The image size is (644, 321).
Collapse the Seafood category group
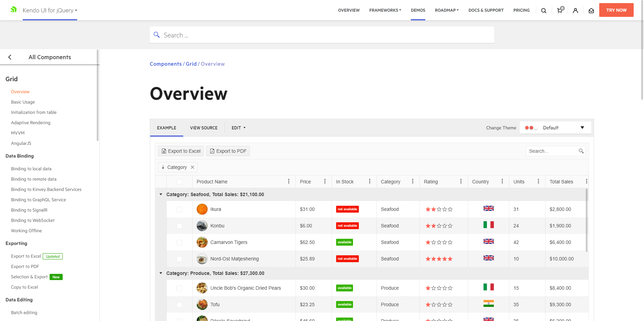(161, 194)
